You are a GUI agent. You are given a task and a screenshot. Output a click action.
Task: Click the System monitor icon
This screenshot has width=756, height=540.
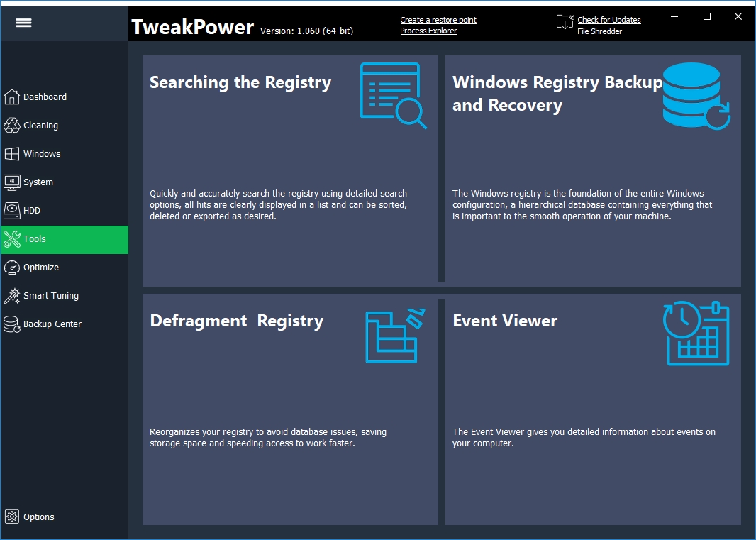pyautogui.click(x=11, y=182)
